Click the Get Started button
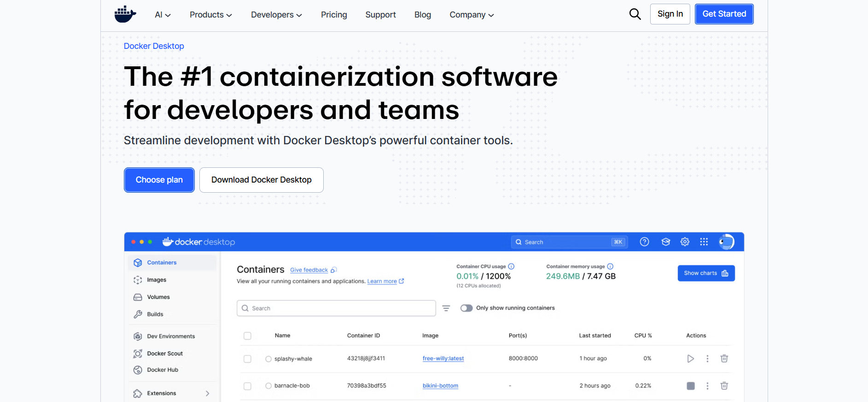The image size is (868, 402). 724,14
